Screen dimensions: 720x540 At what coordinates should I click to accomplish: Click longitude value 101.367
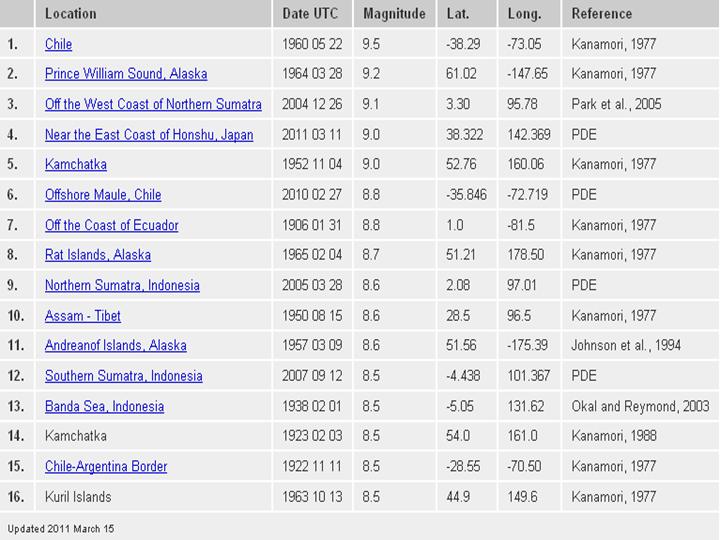(529, 376)
